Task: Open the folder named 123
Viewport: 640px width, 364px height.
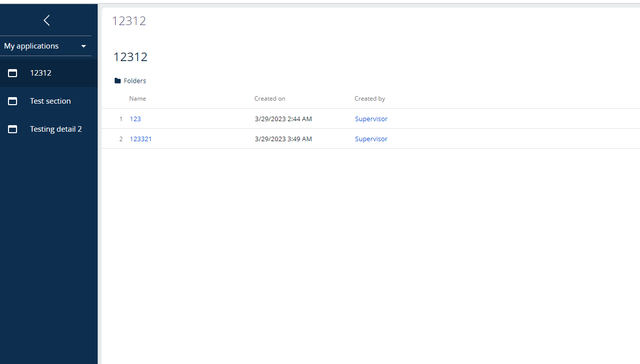Action: 135,119
